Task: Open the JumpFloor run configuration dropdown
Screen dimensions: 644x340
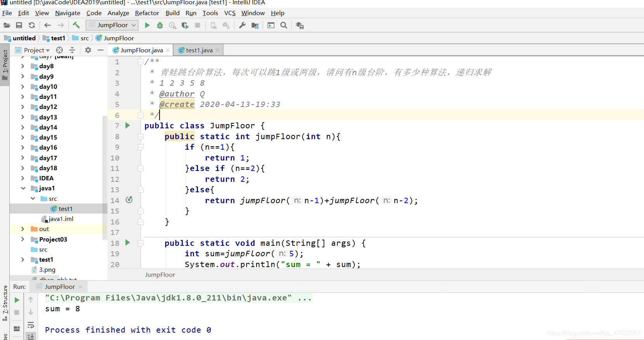Action: coord(112,25)
